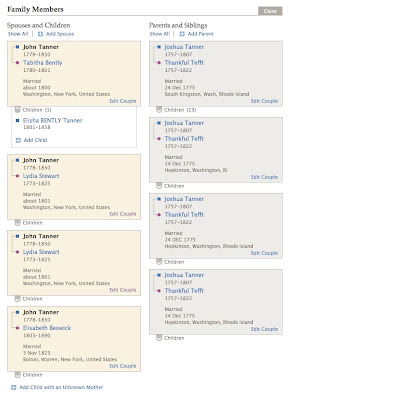Expand Children (13) under first Joshua Tanner couple

coord(159,110)
